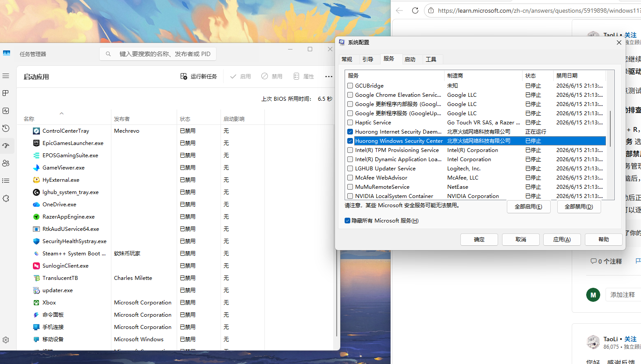The image size is (641, 364).
Task: Open Performance page in Task Manager sidebar
Action: click(x=6, y=111)
